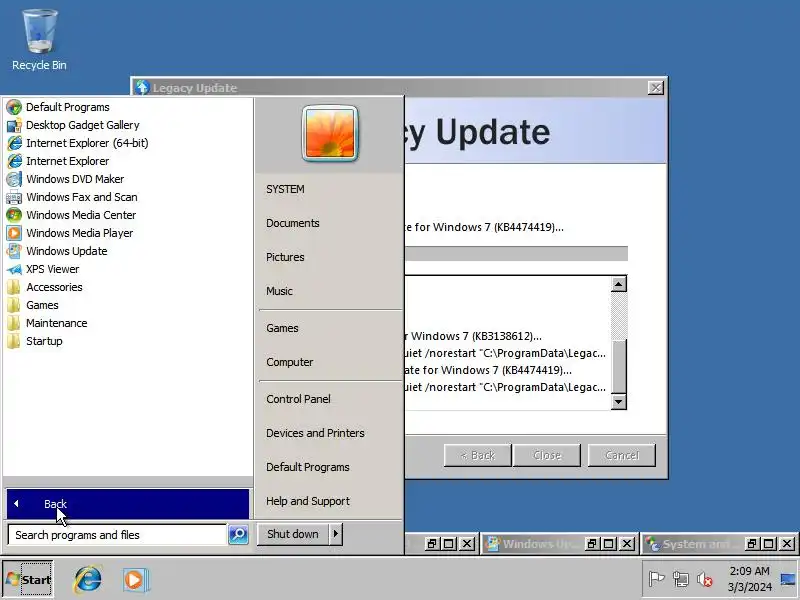The height and width of the screenshot is (600, 800).
Task: Open Default Programs icon in programs list
Action: tap(14, 107)
